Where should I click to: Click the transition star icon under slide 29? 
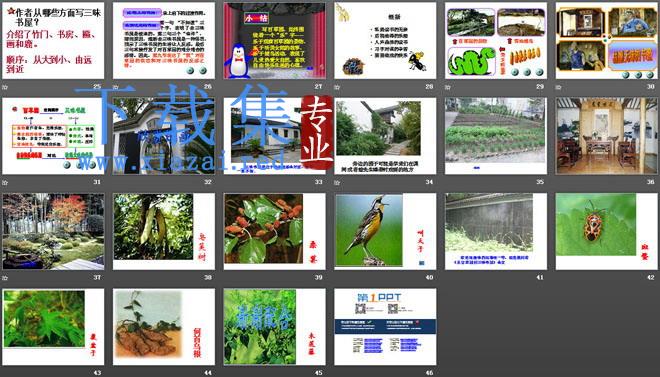click(x=448, y=88)
